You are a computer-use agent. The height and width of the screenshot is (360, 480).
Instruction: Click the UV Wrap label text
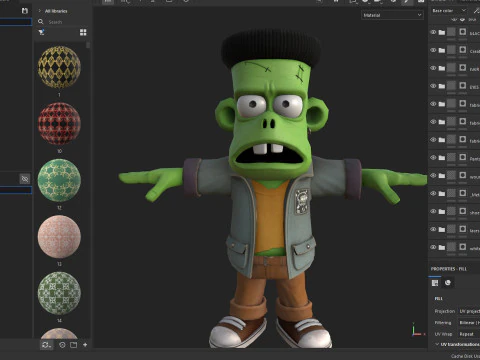point(443,334)
